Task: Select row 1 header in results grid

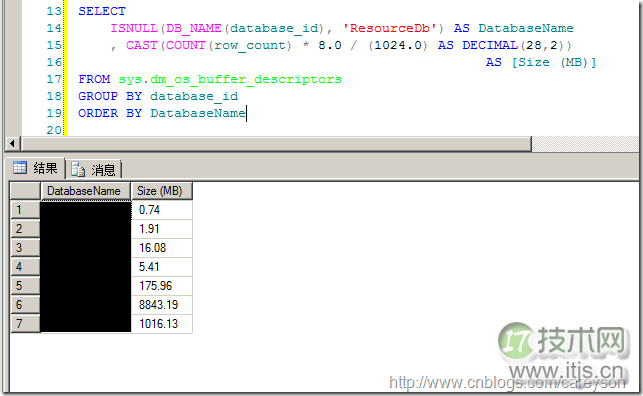Action: coord(25,210)
